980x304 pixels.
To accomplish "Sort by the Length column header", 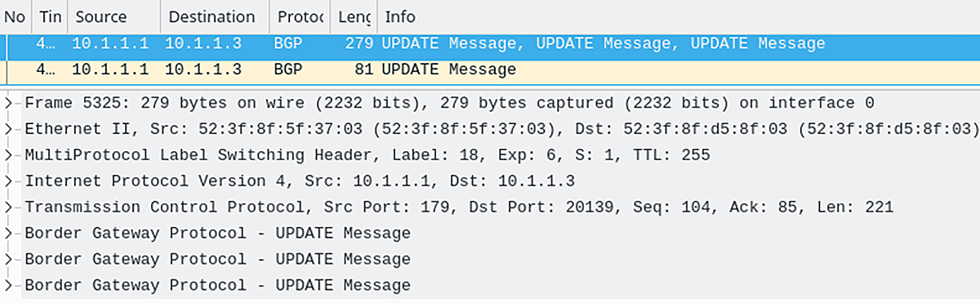I will coord(353,16).
